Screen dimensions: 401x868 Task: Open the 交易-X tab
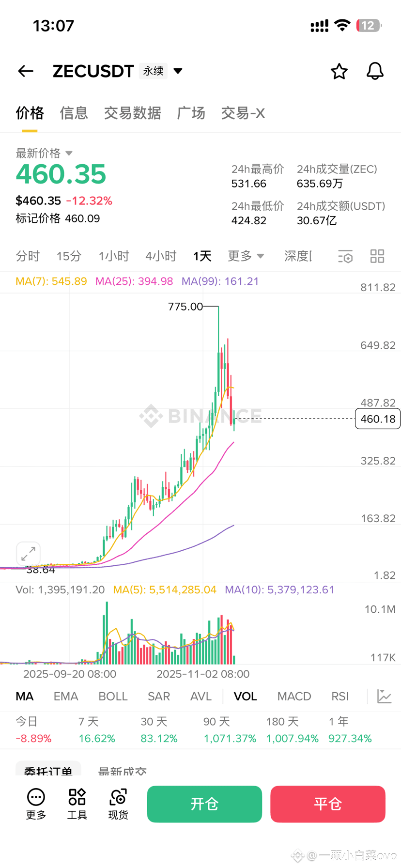click(243, 113)
